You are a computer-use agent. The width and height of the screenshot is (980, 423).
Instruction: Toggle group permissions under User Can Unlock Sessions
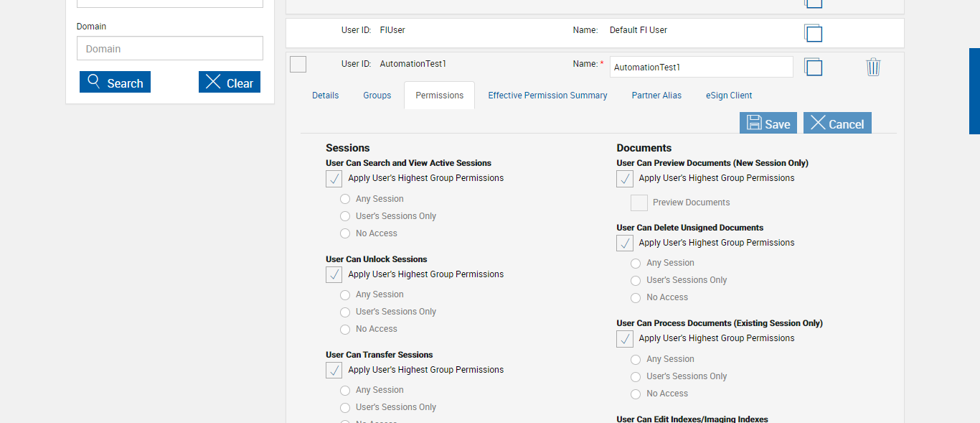coord(334,274)
